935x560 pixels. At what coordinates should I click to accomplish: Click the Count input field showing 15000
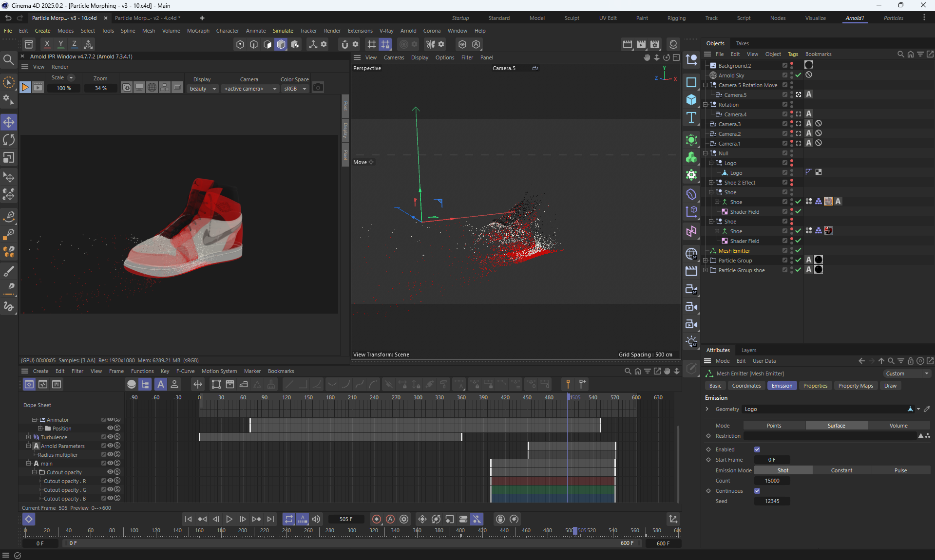tap(772, 481)
